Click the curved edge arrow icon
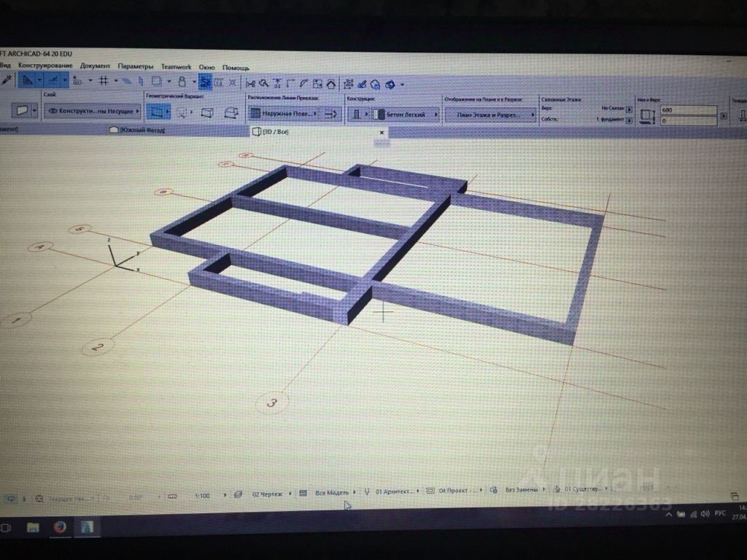 tap(303, 84)
